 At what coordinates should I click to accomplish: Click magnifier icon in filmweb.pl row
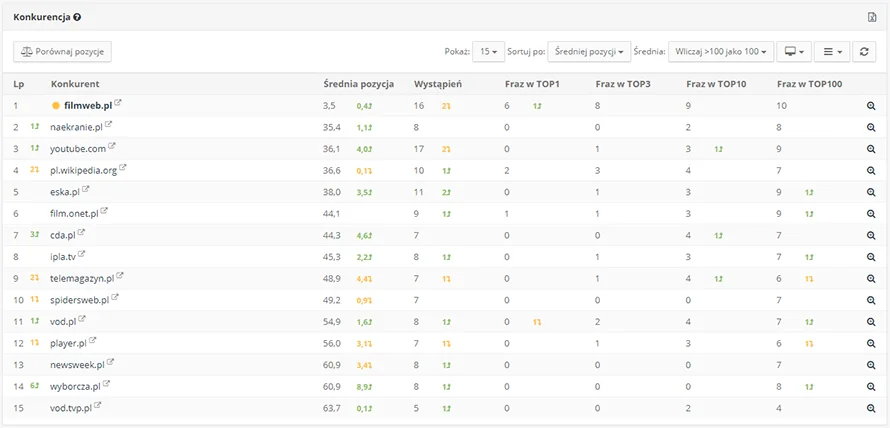pos(871,105)
